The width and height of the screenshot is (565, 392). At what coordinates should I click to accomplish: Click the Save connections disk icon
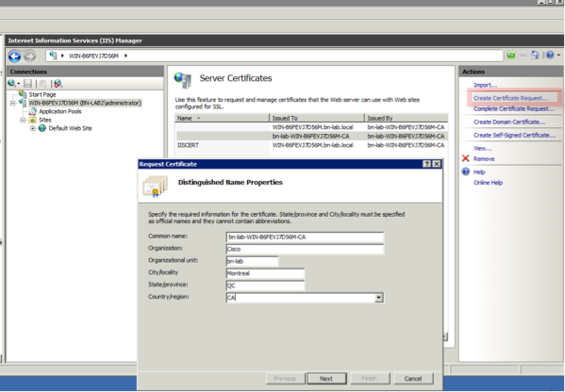(x=27, y=84)
